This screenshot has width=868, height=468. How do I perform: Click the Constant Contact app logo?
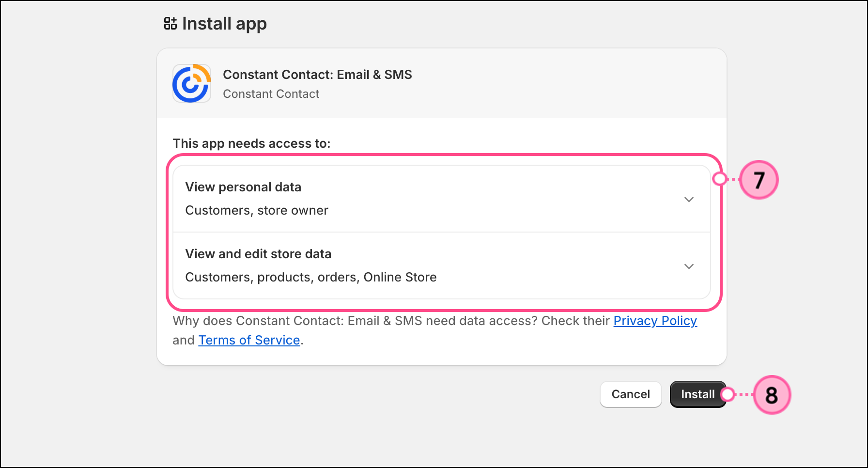pos(192,83)
